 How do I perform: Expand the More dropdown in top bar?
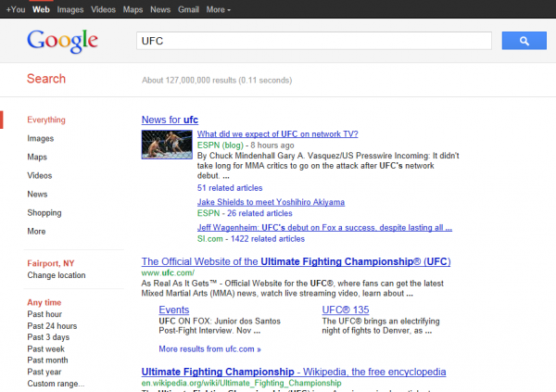(x=220, y=9)
